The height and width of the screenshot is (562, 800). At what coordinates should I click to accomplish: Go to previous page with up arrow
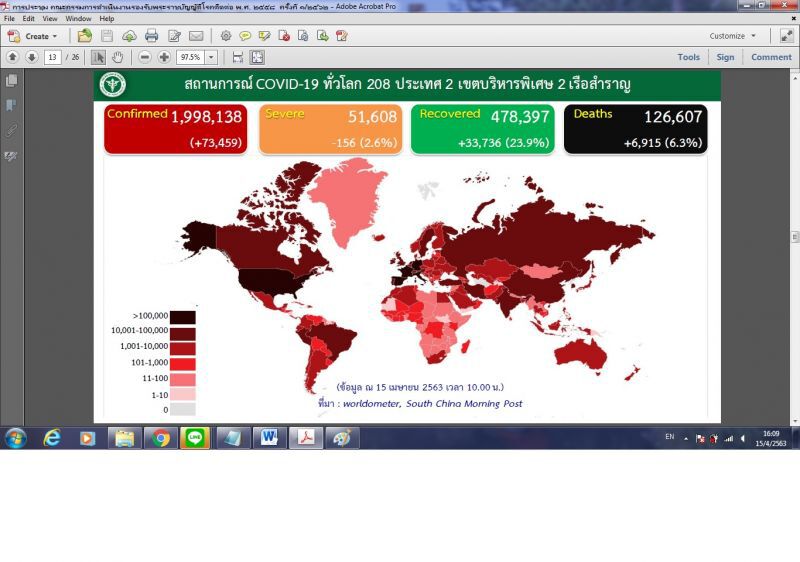pyautogui.click(x=13, y=57)
